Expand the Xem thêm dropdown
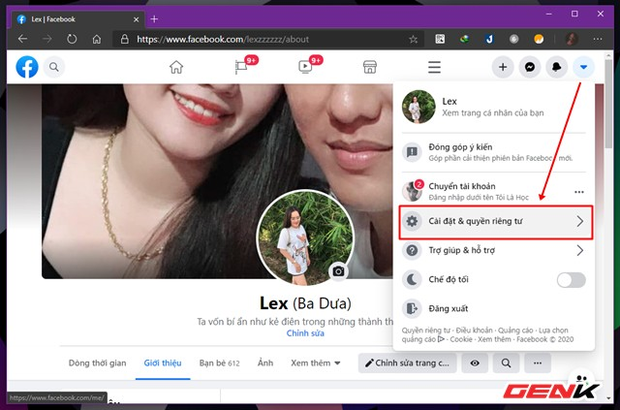This screenshot has height=410, width=620. click(x=316, y=363)
